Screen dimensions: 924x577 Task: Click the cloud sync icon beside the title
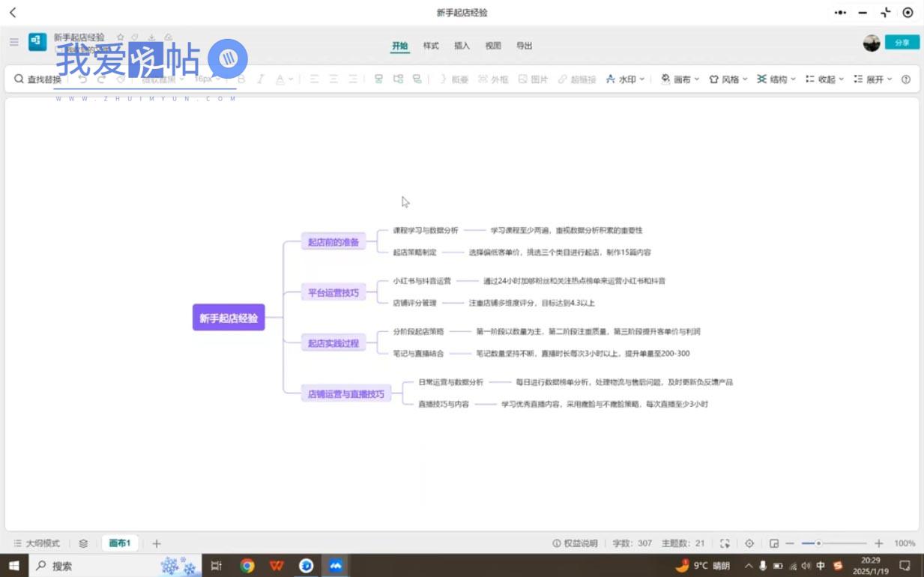168,37
